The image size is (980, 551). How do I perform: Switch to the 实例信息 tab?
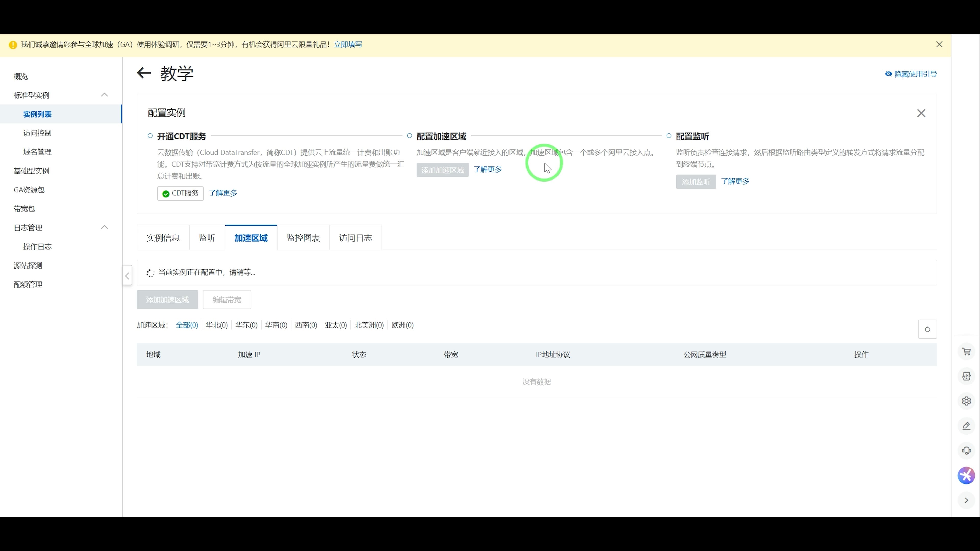point(163,238)
